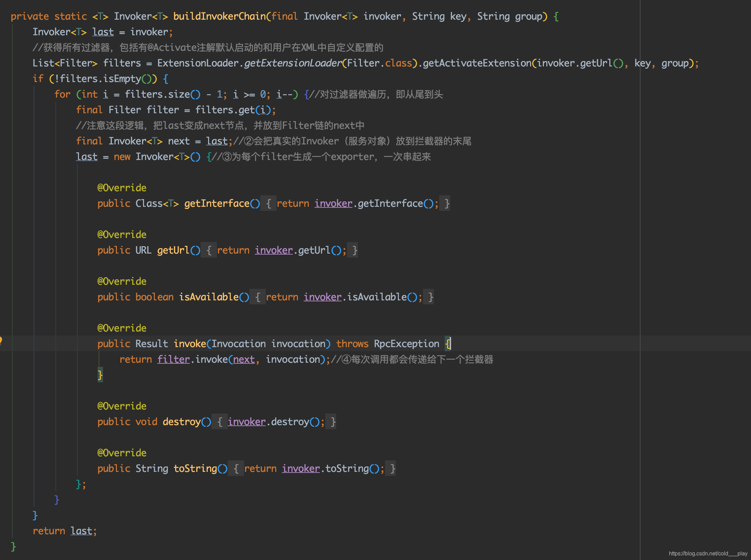Image resolution: width=751 pixels, height=560 pixels.
Task: Click @Override annotation above toString method
Action: [x=122, y=453]
